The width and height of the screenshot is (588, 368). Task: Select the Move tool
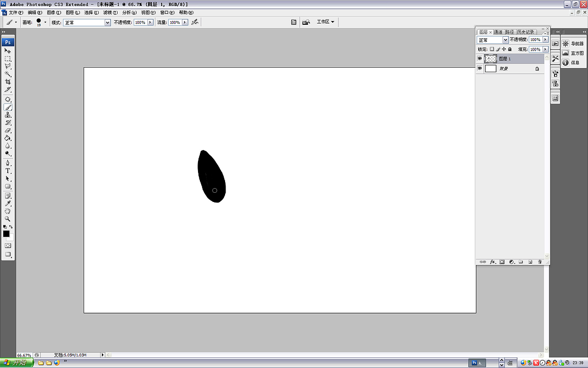click(8, 51)
